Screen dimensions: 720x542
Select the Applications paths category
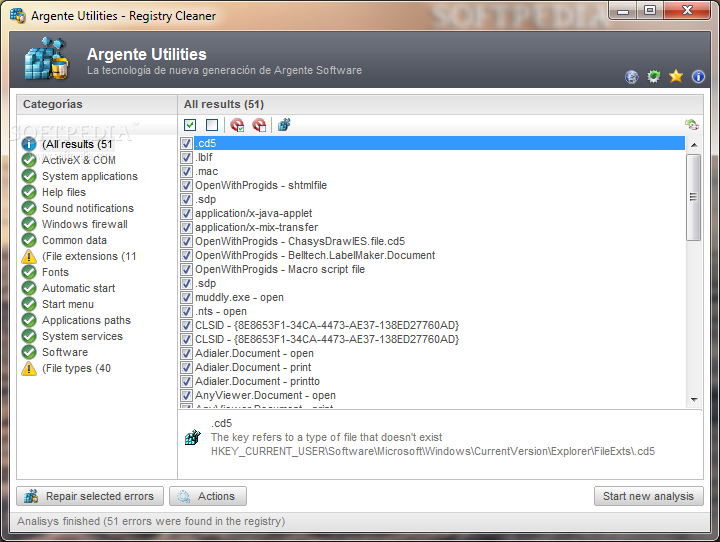[86, 320]
